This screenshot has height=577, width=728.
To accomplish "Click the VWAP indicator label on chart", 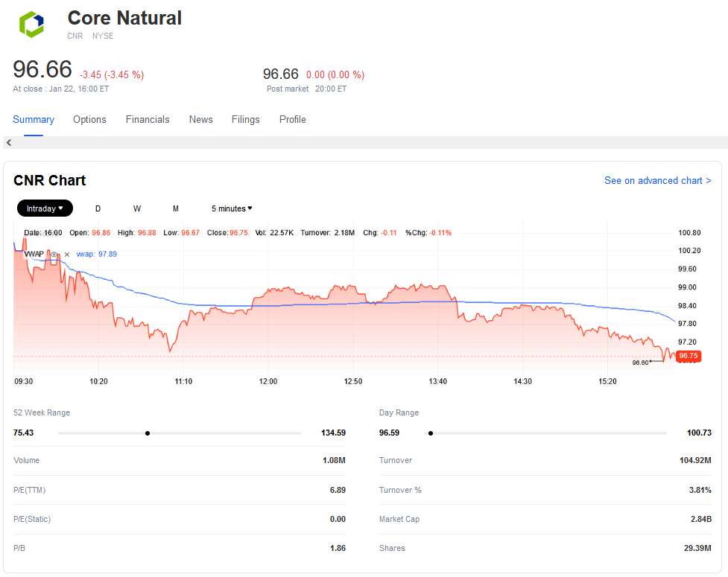I will (34, 254).
